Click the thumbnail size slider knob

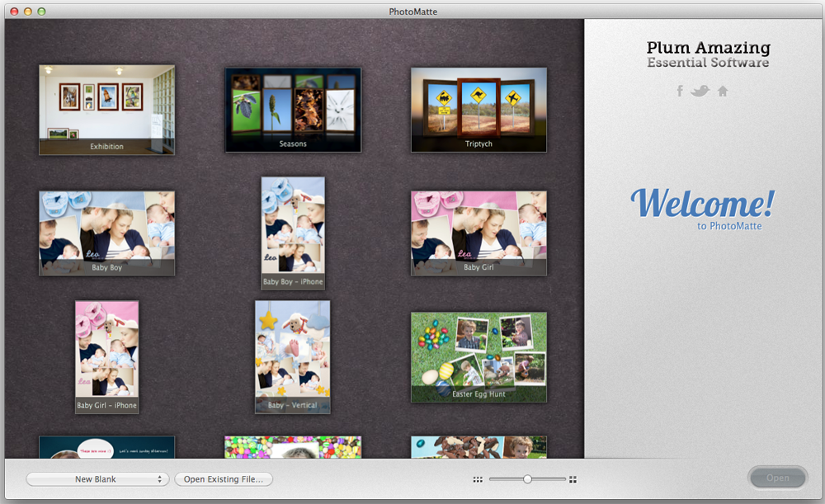[x=527, y=479]
